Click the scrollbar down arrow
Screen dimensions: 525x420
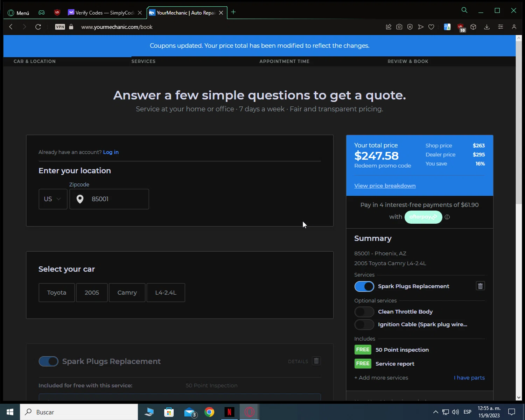pos(519,398)
